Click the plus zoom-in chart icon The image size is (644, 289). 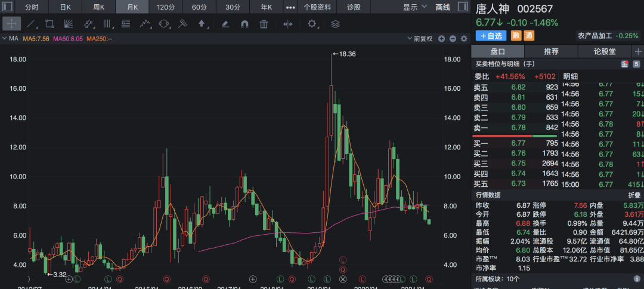441,39
